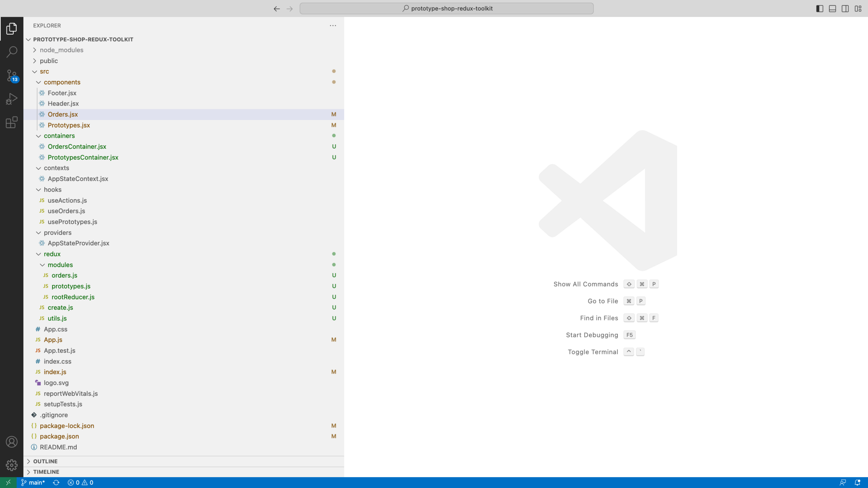Click the Synchronize Changes icon in the status bar
The height and width of the screenshot is (488, 868).
[x=56, y=482]
